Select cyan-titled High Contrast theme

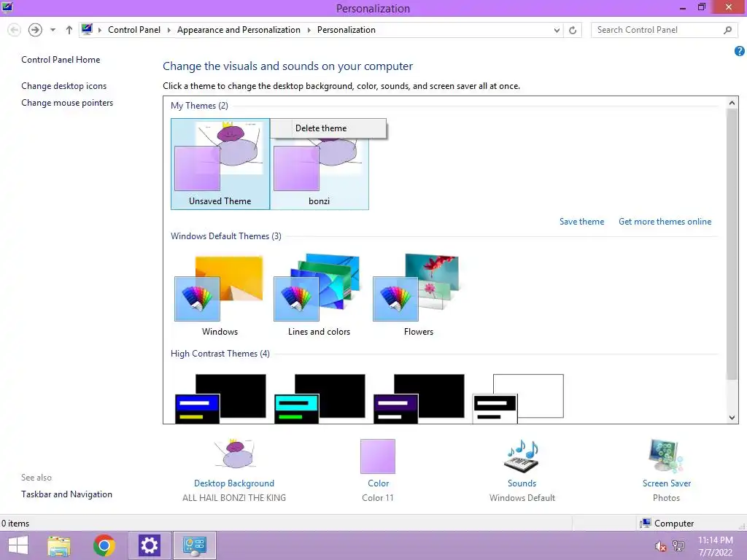[320, 399]
